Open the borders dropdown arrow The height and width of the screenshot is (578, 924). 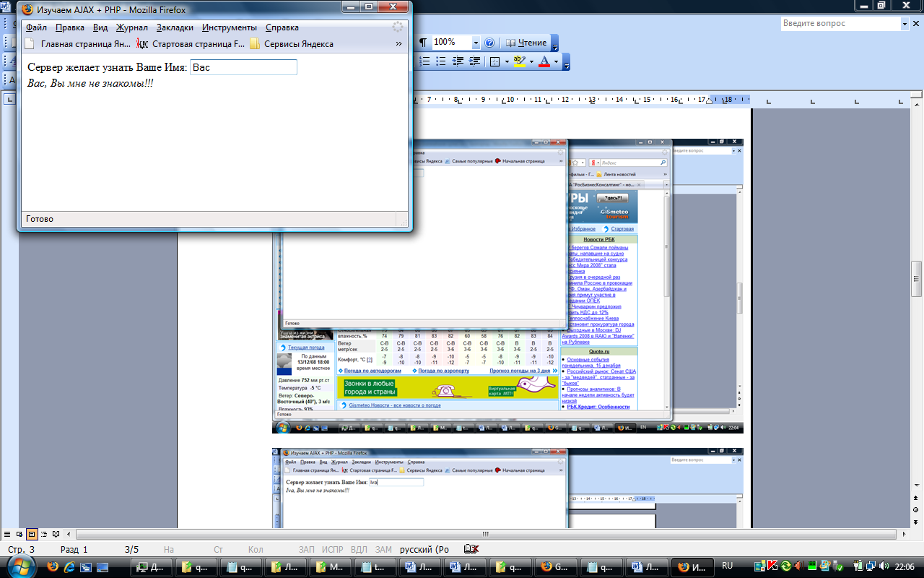[x=505, y=61]
